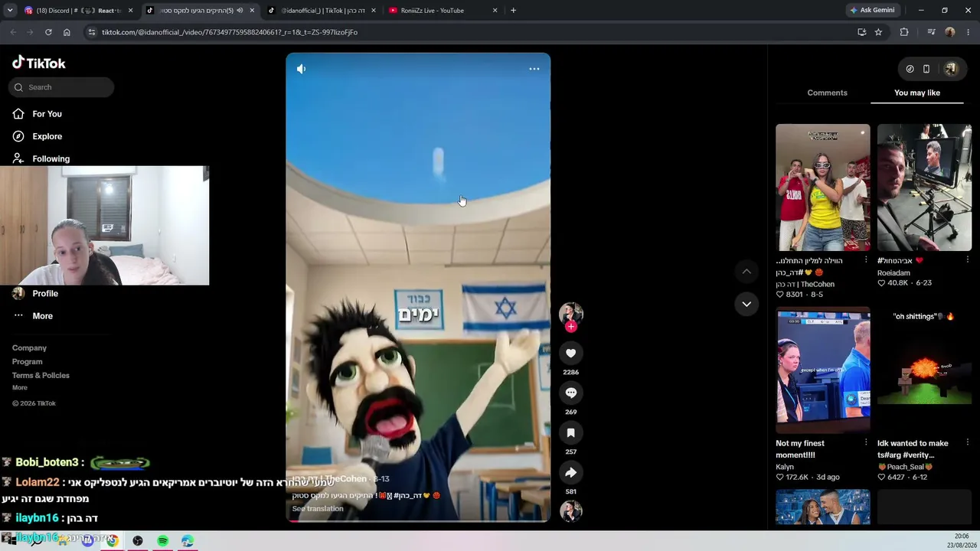Open the Terms & Policies footer link

pos(41,376)
